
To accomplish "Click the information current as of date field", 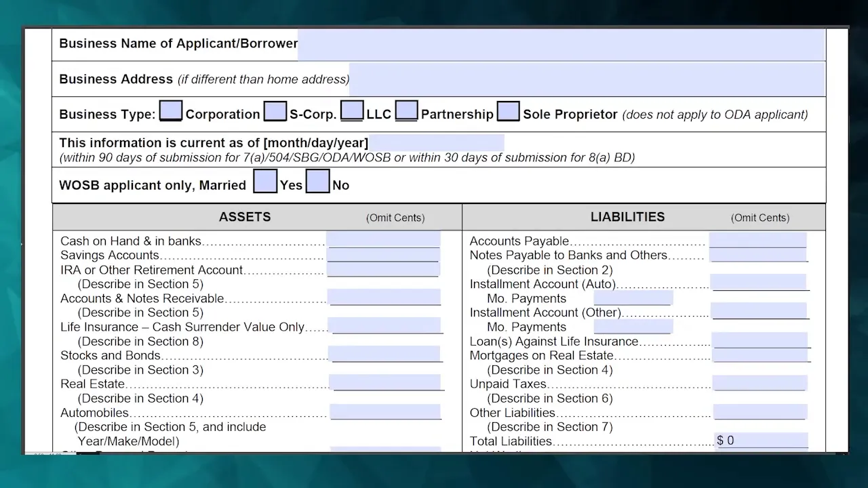I will (x=437, y=142).
